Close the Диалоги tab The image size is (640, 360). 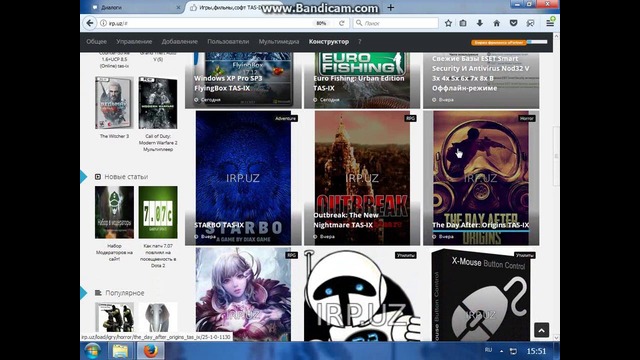[x=178, y=7]
